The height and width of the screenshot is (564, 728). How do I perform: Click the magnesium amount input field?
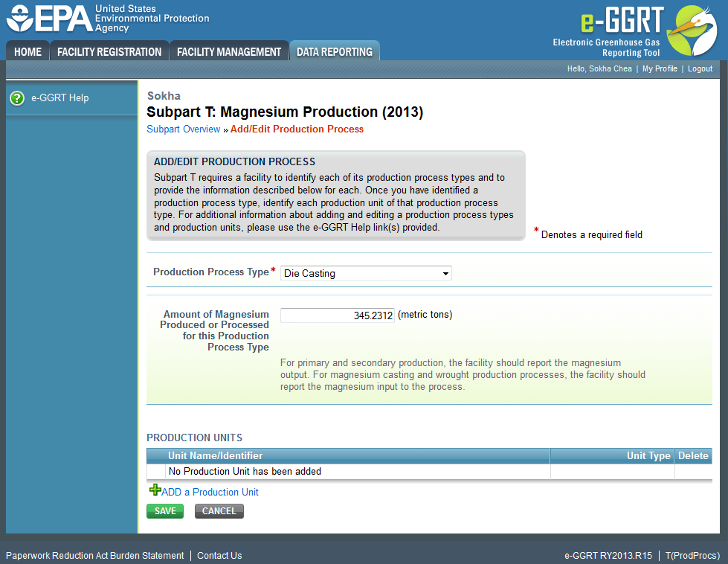coord(338,315)
